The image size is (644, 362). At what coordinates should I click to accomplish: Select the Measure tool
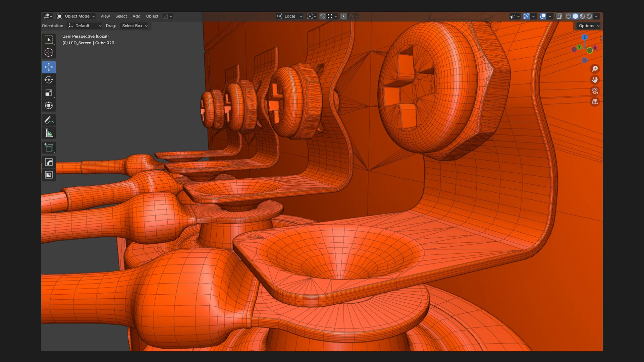click(49, 133)
